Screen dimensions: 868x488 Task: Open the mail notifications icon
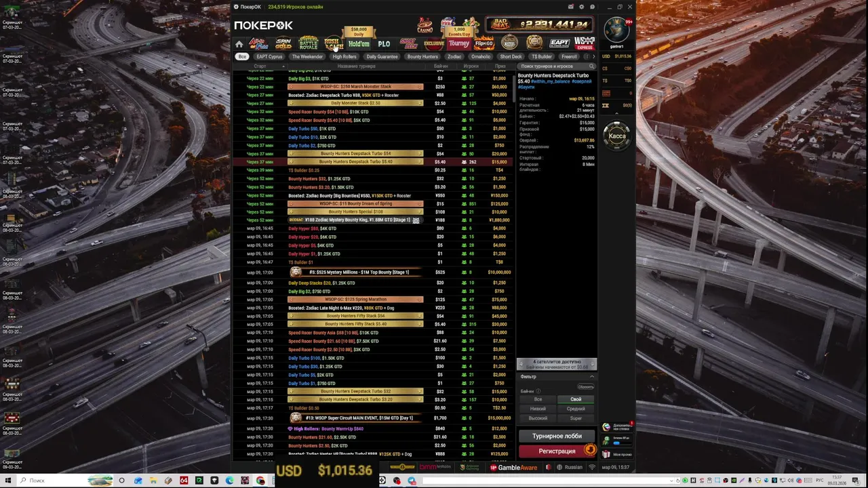[x=571, y=7]
